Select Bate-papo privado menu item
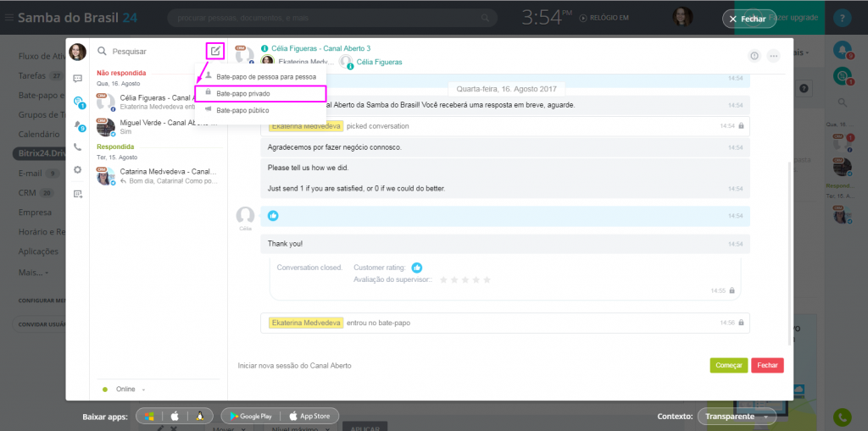 point(260,93)
